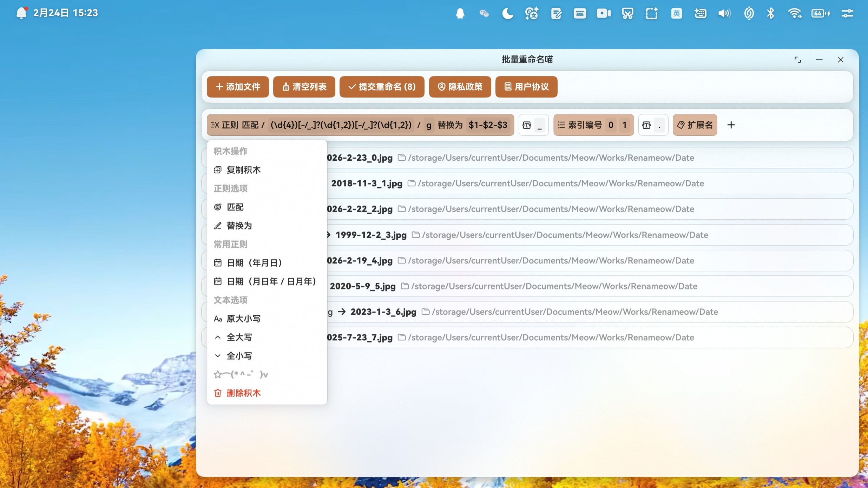The width and height of the screenshot is (868, 488).
Task: Click the calendar icon beside 日期（年月日）
Action: click(x=218, y=262)
